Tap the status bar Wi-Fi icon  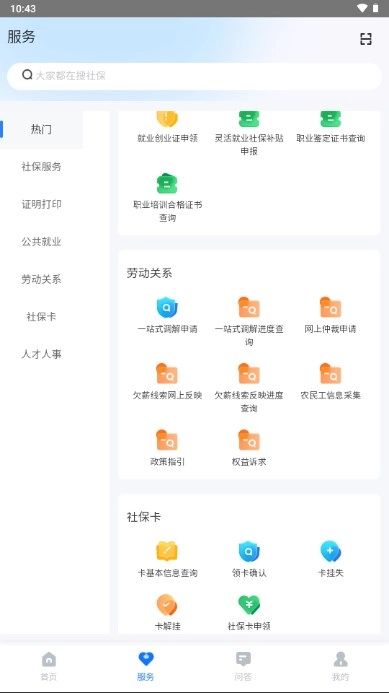pyautogui.click(x=362, y=8)
